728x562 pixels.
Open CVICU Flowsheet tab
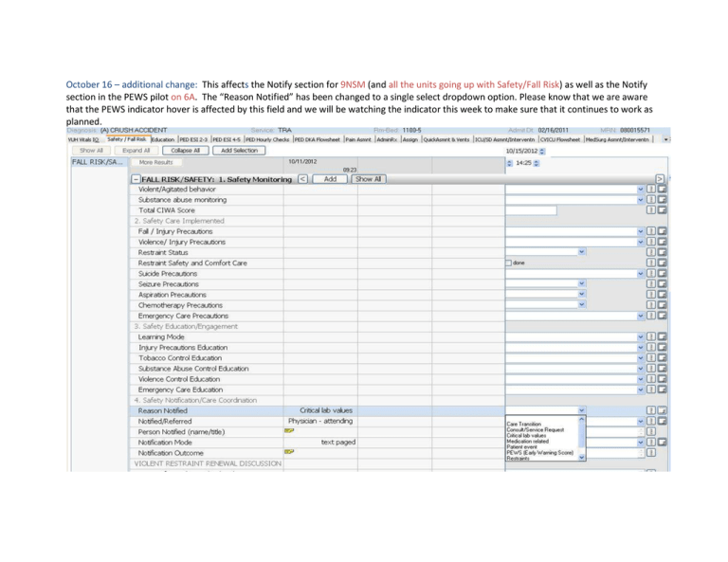pyautogui.click(x=560, y=139)
